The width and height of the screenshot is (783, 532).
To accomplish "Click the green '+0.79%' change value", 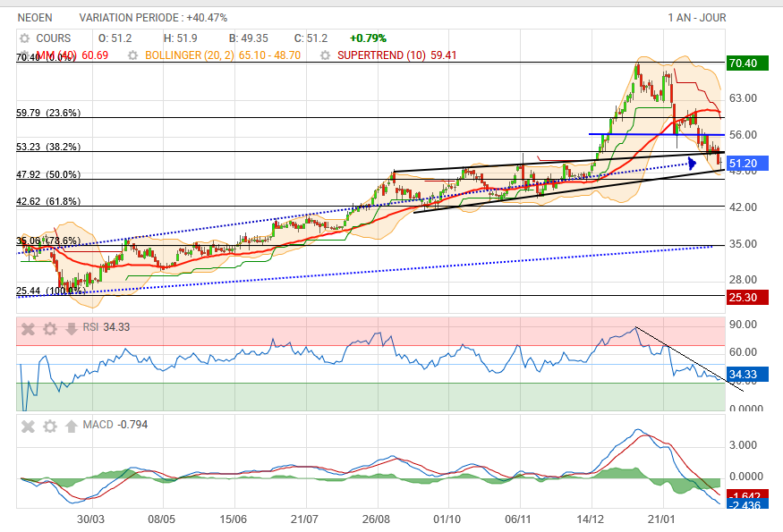I will (x=368, y=38).
